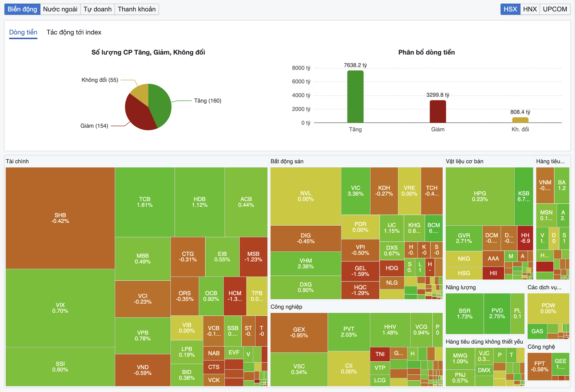Click the "7638.2 tỷ" bar value
Screen dimensions: 575x392
coord(355,65)
